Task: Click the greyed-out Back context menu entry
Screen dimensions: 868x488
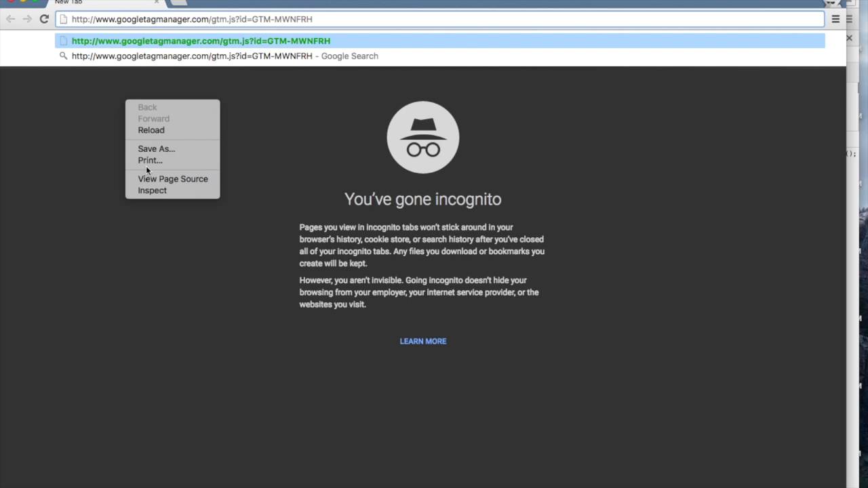Action: pos(172,107)
